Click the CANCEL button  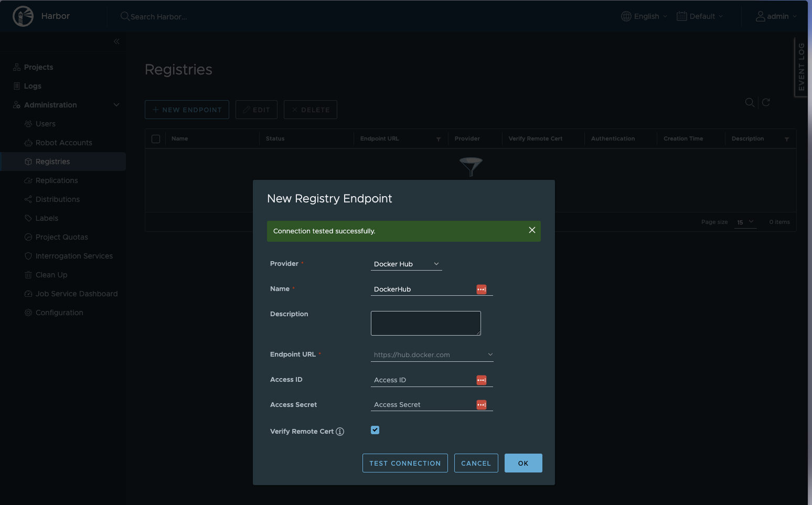pos(476,463)
